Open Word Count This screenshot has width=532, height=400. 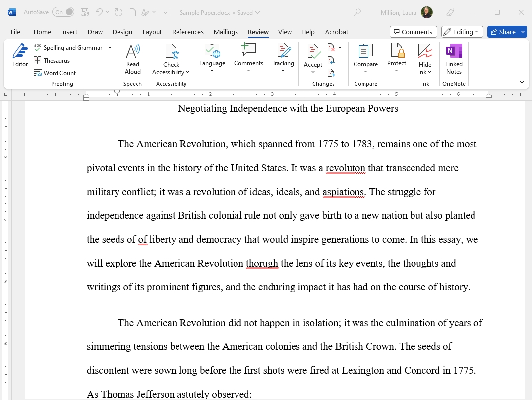55,73
